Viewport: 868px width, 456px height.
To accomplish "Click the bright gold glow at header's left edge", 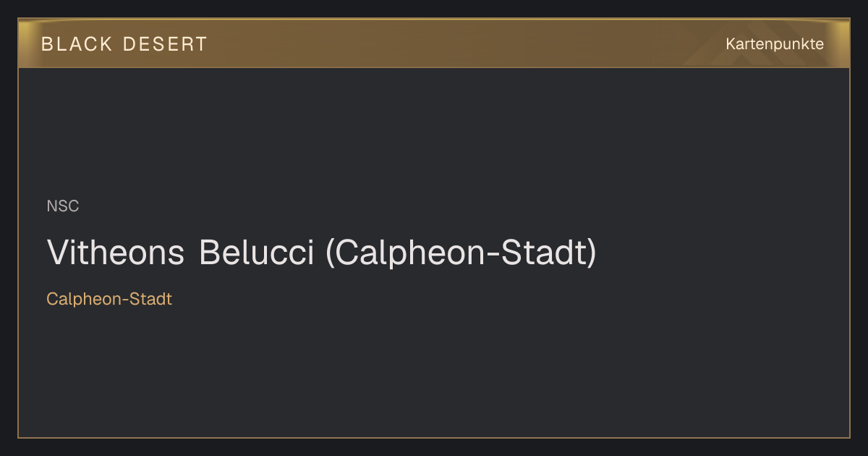I will [x=26, y=43].
